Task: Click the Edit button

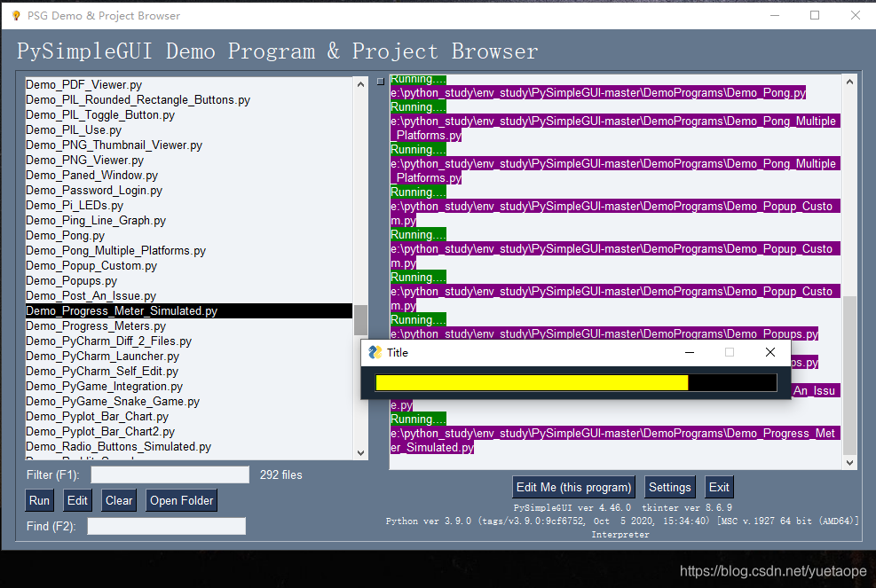Action: 77,500
